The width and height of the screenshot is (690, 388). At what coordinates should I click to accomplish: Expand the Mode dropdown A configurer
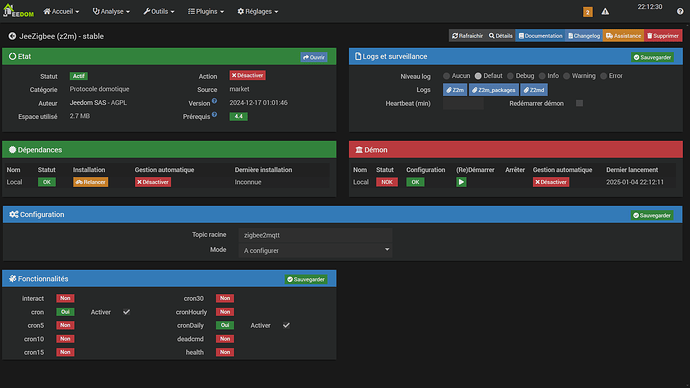click(315, 250)
